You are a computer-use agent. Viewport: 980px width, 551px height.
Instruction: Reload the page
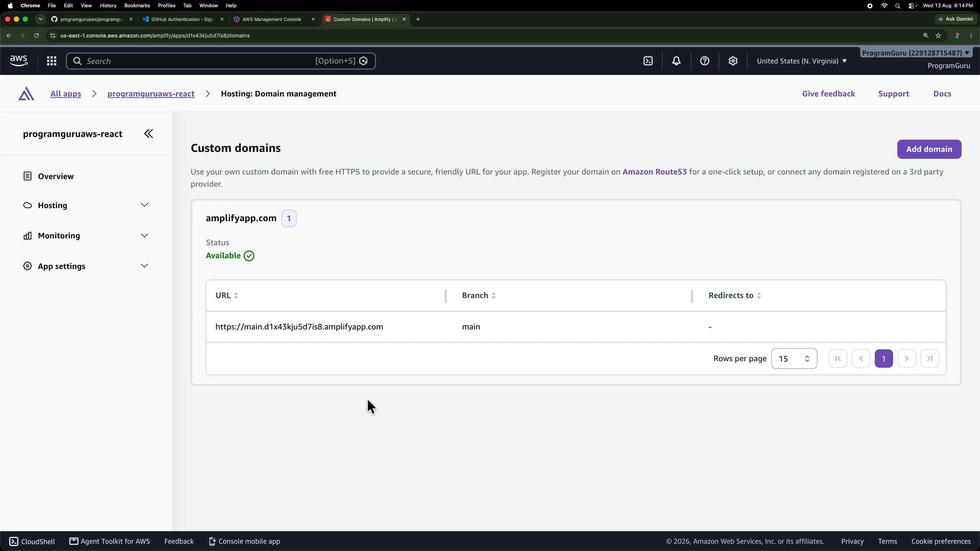pyautogui.click(x=36, y=36)
